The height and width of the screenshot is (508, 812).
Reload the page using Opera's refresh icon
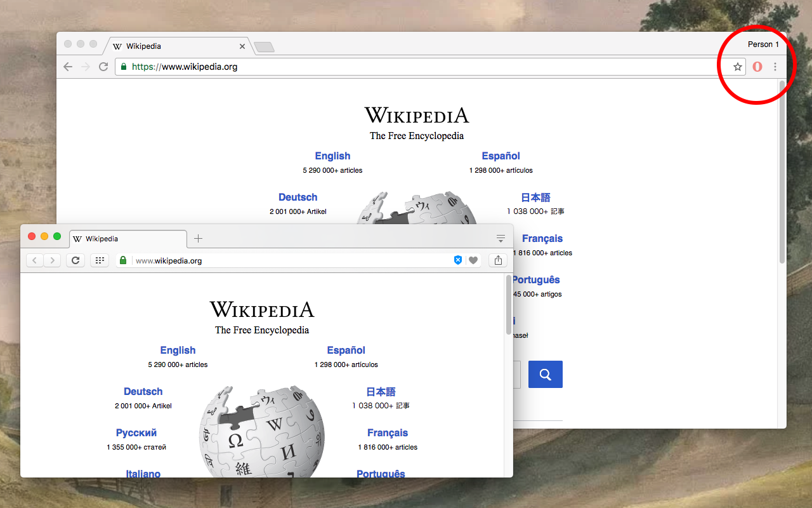[75, 260]
